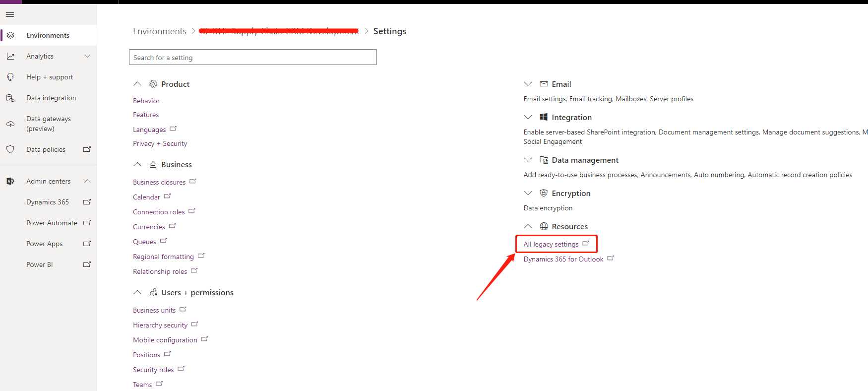Select Environments in the sidebar

48,35
